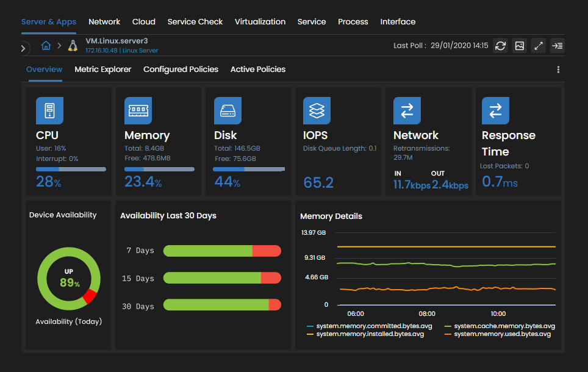
Task: Click the Memory RAM tile icon
Action: pos(138,110)
